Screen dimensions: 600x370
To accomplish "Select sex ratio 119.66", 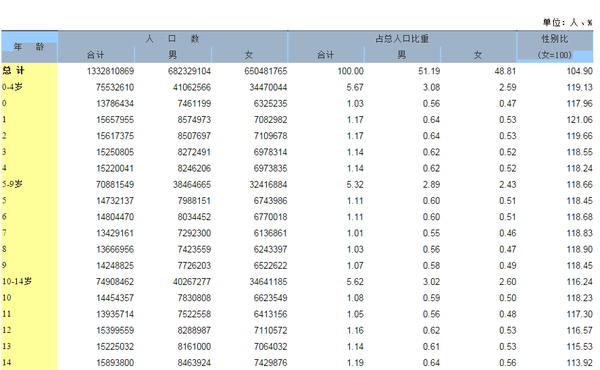I will click(579, 136).
